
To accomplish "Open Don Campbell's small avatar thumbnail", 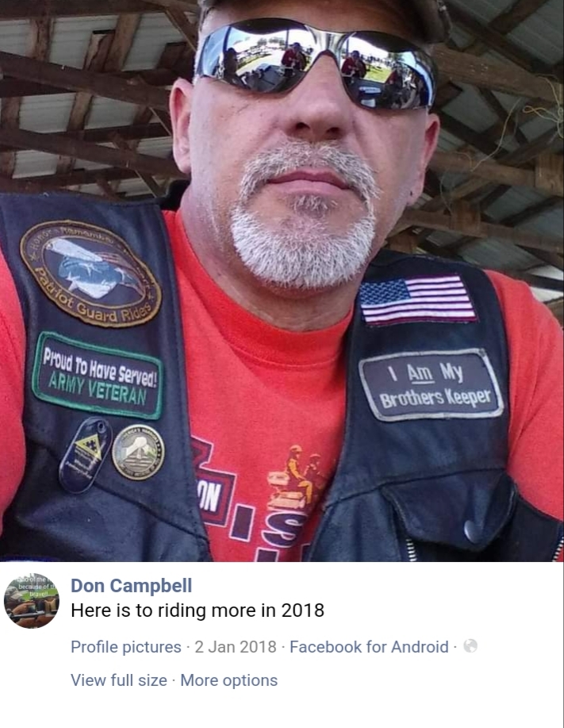I will point(32,601).
